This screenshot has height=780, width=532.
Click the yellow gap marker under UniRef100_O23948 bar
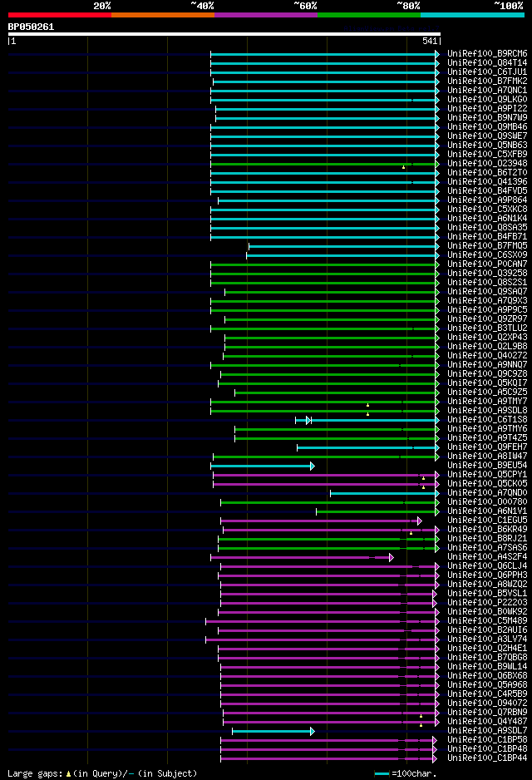pyautogui.click(x=403, y=168)
